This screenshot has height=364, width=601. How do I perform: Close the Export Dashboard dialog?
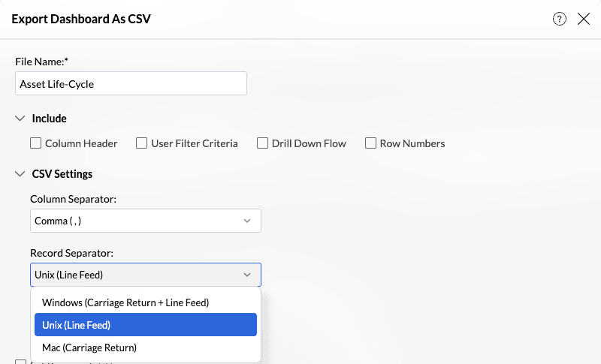[x=584, y=20]
